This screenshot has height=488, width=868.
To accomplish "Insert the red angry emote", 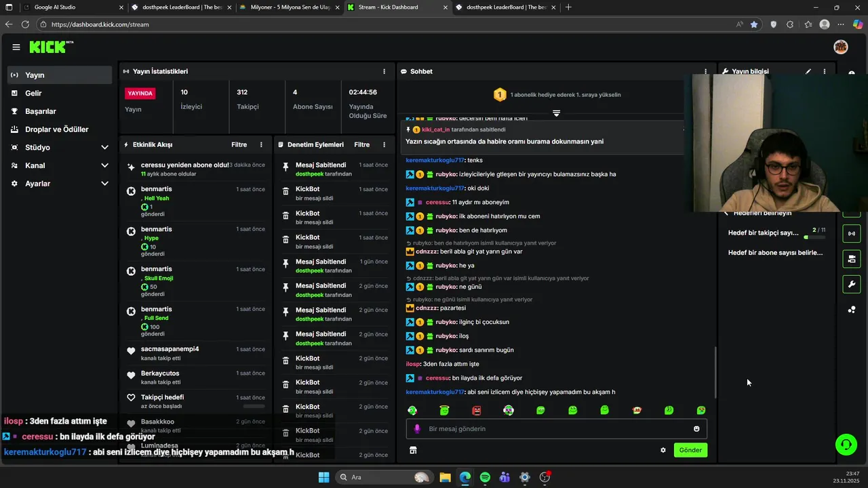I will 477,410.
